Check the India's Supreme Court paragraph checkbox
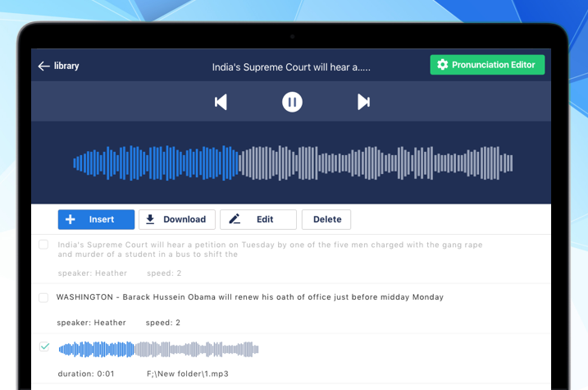588x390 pixels. [43, 245]
